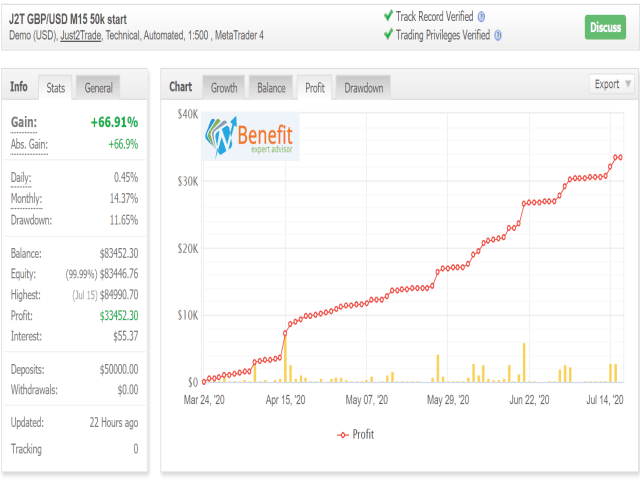Toggle the Profit legend marker below chart
The width and height of the screenshot is (640, 480).
click(x=343, y=435)
